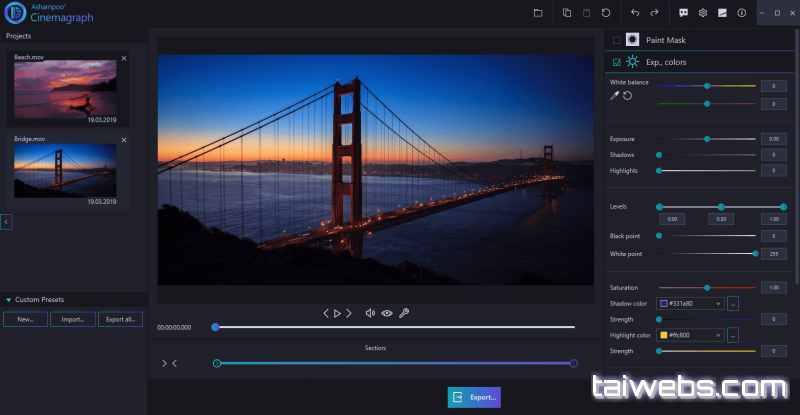
Task: Click the redo arrow icon
Action: tap(654, 13)
